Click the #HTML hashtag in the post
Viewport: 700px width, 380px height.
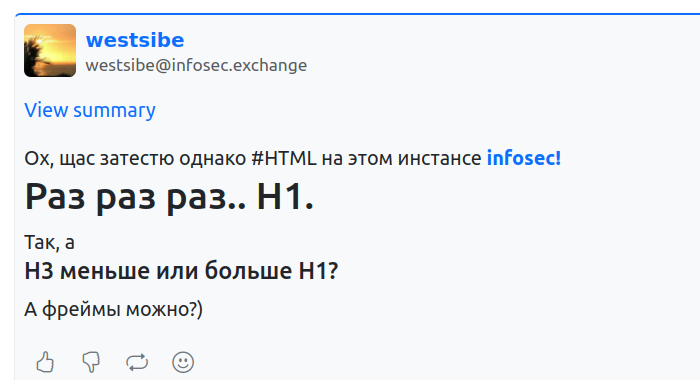pyautogui.click(x=283, y=158)
